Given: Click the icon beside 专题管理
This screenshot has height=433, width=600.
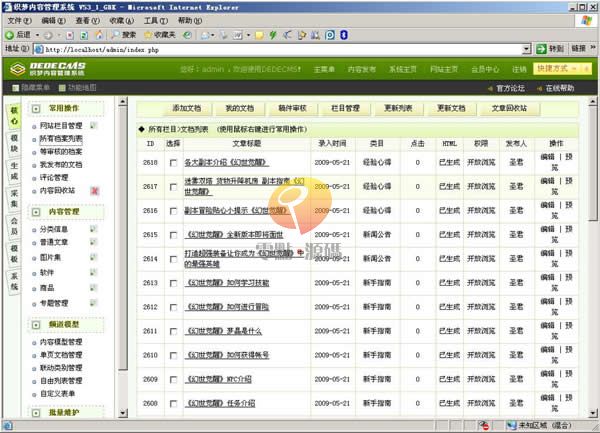Looking at the screenshot, I should [x=94, y=303].
